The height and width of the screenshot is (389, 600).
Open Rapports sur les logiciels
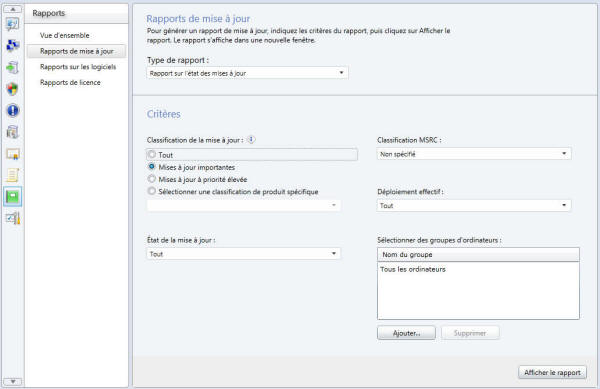tap(78, 67)
